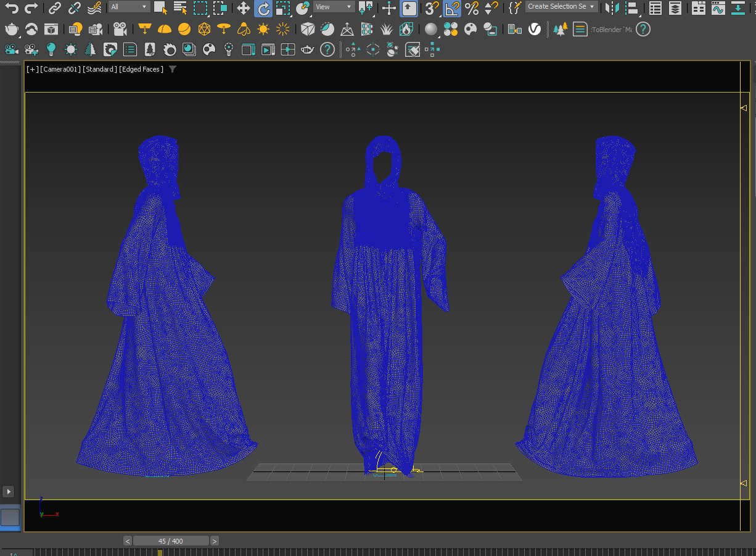Toggle the Layer Explorer
The height and width of the screenshot is (556, 756).
[x=676, y=8]
